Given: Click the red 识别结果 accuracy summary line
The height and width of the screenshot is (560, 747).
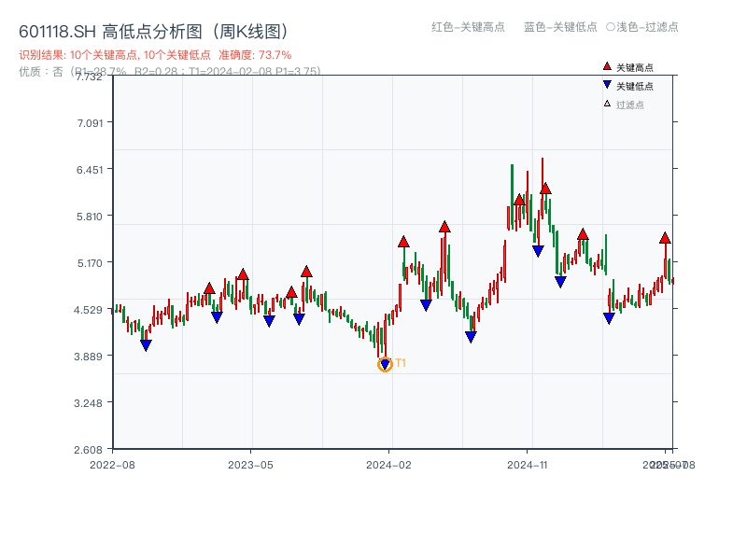Looking at the screenshot, I should pyautogui.click(x=155, y=55).
